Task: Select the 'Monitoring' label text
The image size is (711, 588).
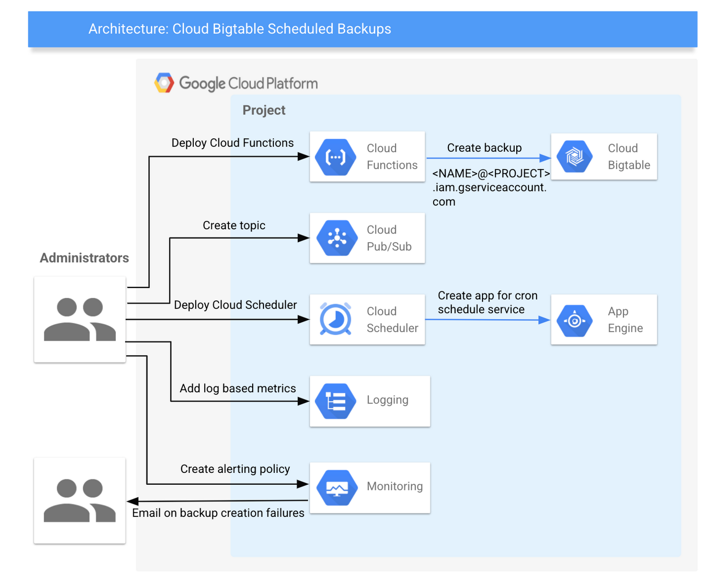Action: (395, 486)
